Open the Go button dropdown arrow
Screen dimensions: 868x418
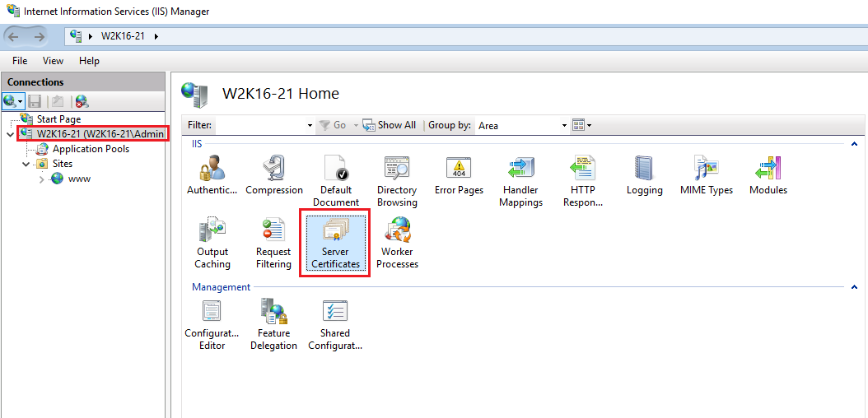click(x=356, y=126)
